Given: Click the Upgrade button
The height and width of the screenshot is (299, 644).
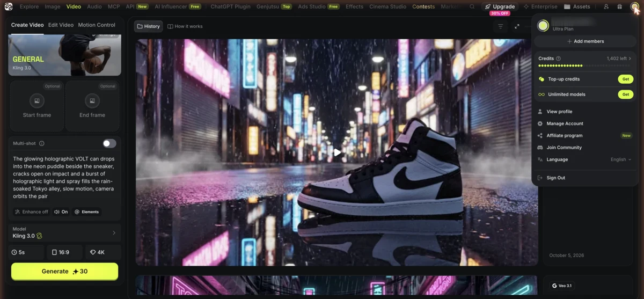Looking at the screenshot, I should pyautogui.click(x=499, y=7).
